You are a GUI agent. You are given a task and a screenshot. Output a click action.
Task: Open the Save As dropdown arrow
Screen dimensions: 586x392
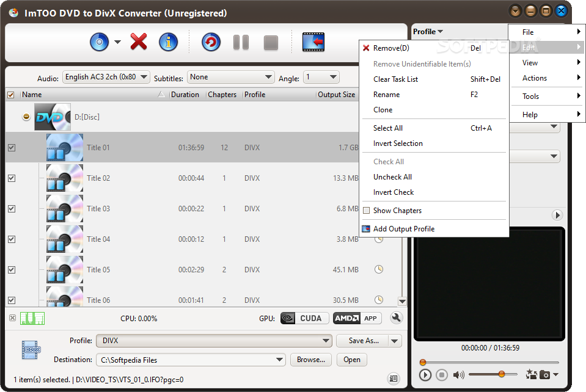tap(395, 341)
